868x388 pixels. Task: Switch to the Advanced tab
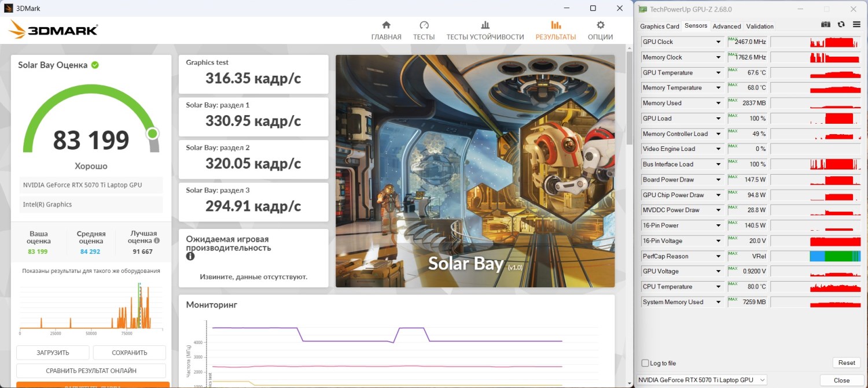(726, 26)
